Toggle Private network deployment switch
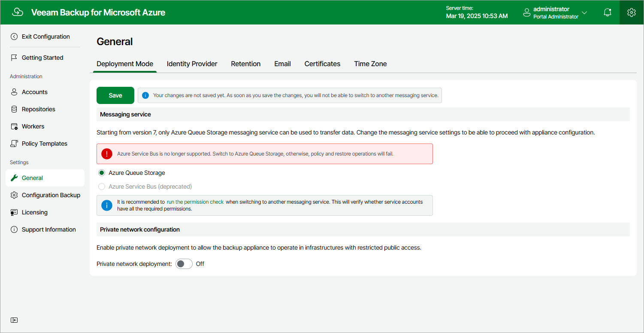Image resolution: width=644 pixels, height=333 pixels. tap(184, 264)
